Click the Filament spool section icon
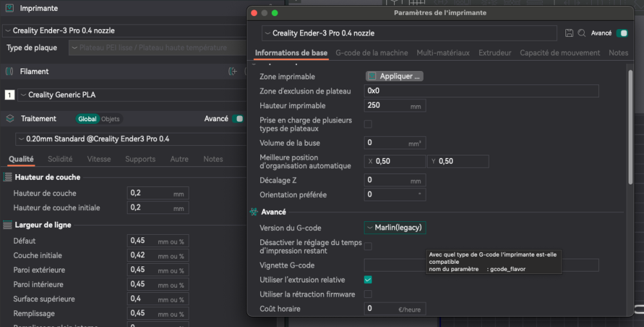 click(x=10, y=72)
